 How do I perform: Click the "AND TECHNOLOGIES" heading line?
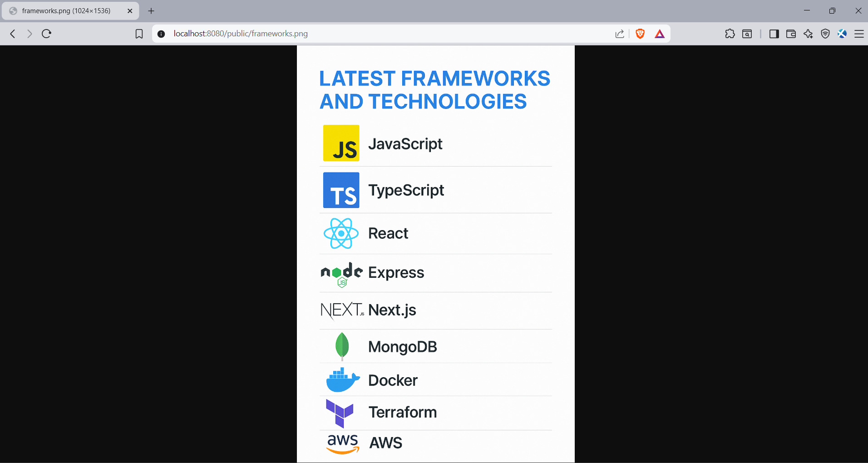pos(423,101)
